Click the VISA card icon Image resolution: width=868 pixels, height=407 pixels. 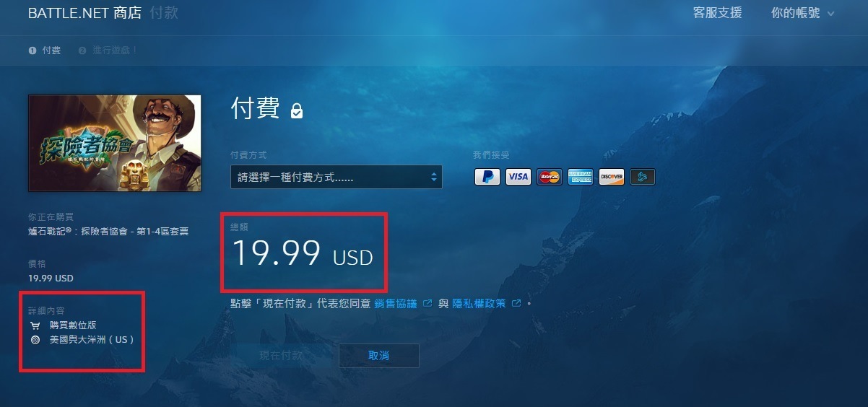pyautogui.click(x=518, y=177)
